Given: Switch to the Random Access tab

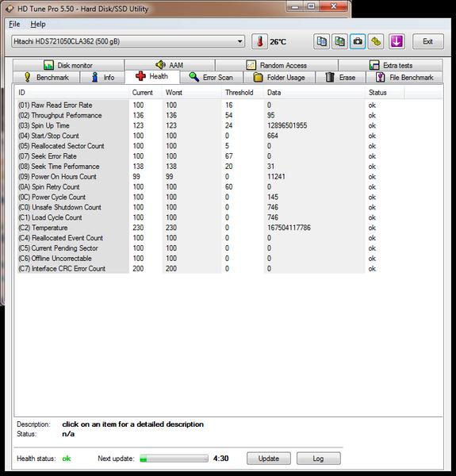Looking at the screenshot, I should (277, 65).
